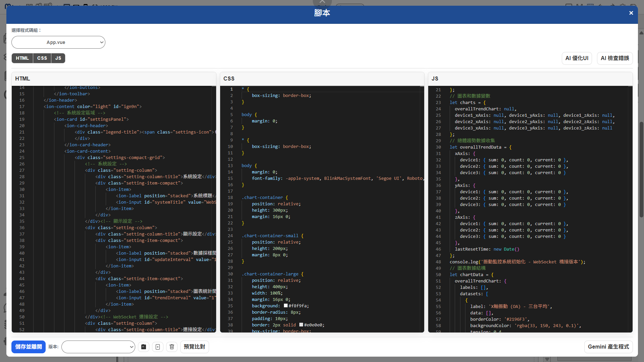
Task: Click the ion-card settingsPanel line in HTML editor
Action: (91, 119)
